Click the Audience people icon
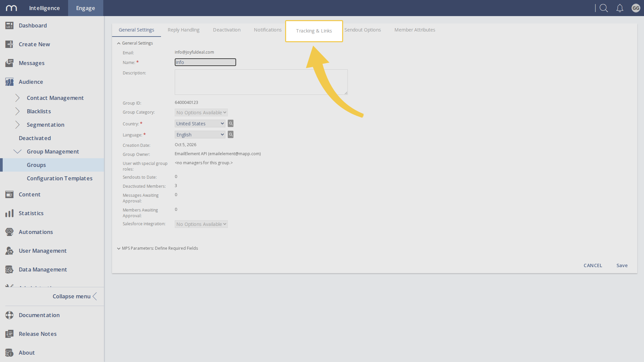The height and width of the screenshot is (362, 644). 9,82
